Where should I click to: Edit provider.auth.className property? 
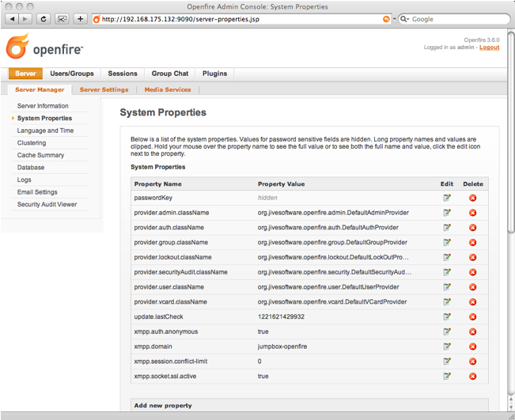447,227
